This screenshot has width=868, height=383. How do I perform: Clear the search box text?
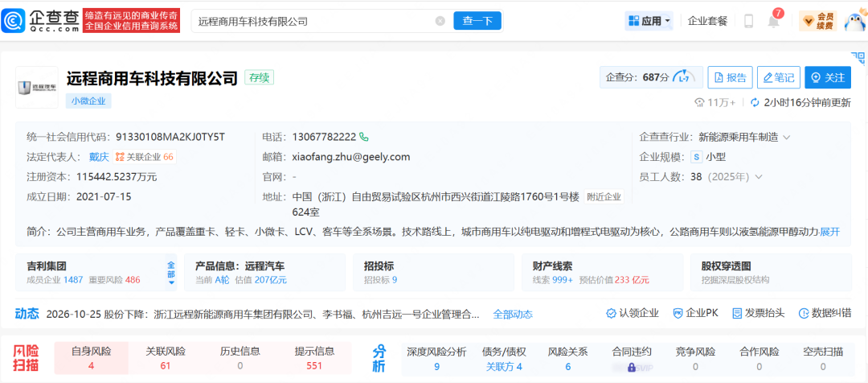[440, 21]
